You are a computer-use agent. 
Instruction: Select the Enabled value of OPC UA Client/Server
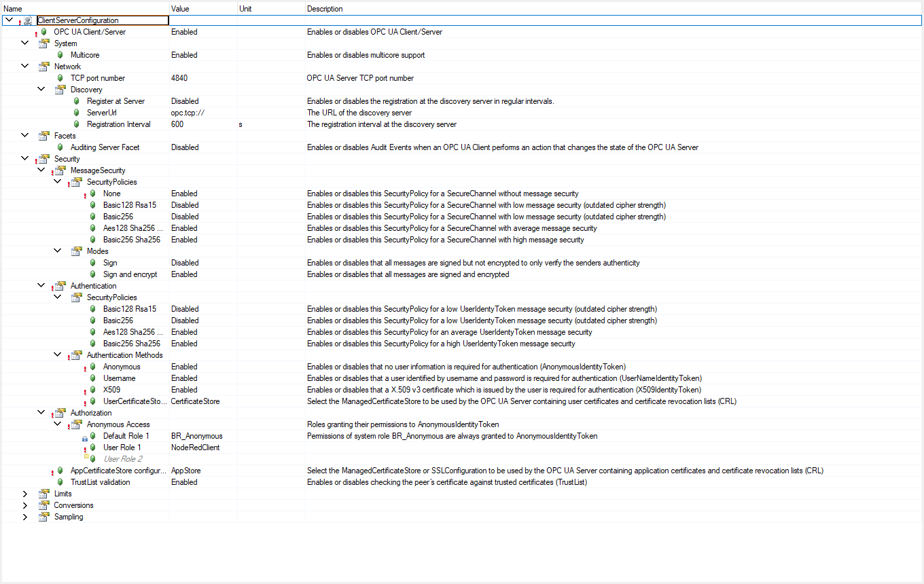[x=184, y=32]
